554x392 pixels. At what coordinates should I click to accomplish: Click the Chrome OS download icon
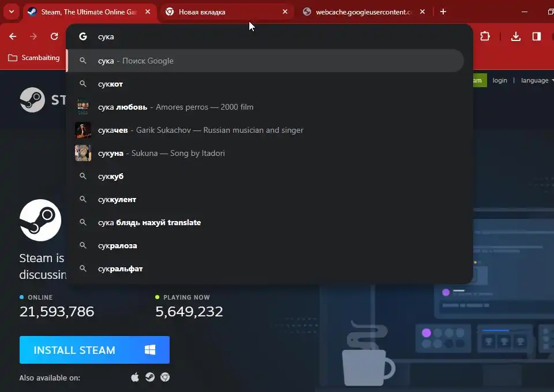tap(165, 378)
